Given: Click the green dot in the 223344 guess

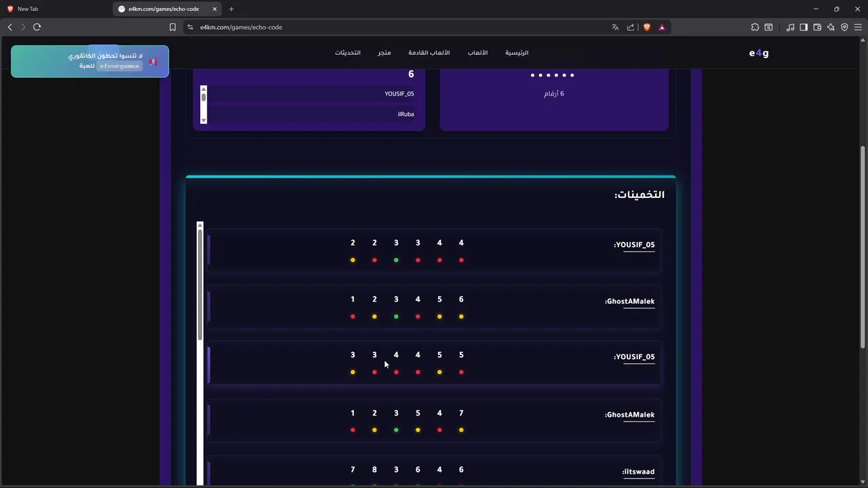Looking at the screenshot, I should 396,260.
